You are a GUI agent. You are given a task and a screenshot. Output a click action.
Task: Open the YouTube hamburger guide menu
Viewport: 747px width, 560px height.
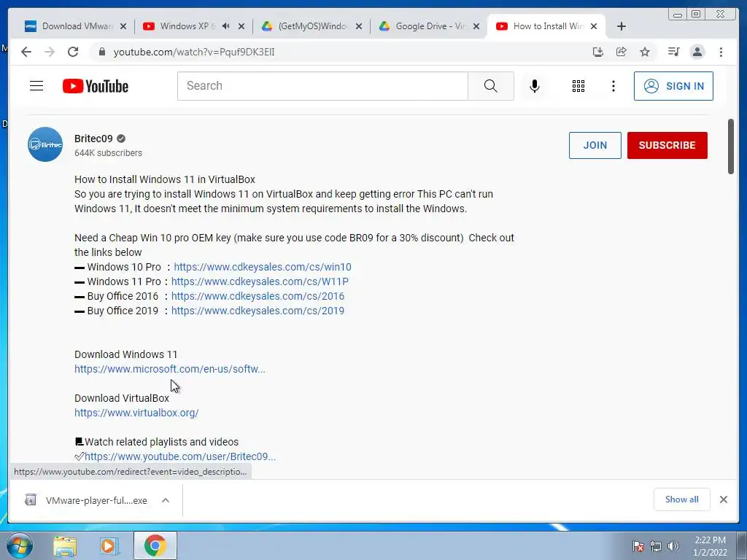(36, 86)
